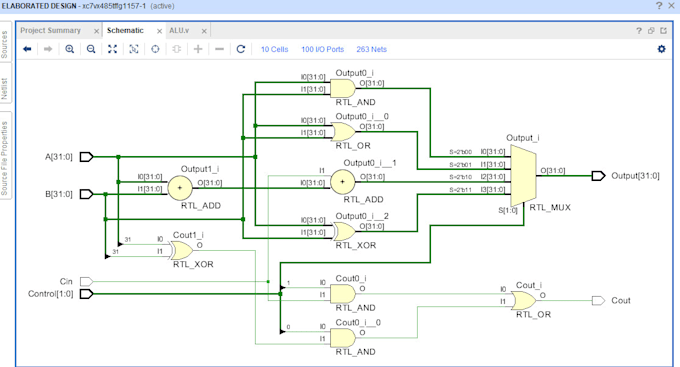Click the S=2'b11 mux input label
The width and height of the screenshot is (680, 367).
461,190
